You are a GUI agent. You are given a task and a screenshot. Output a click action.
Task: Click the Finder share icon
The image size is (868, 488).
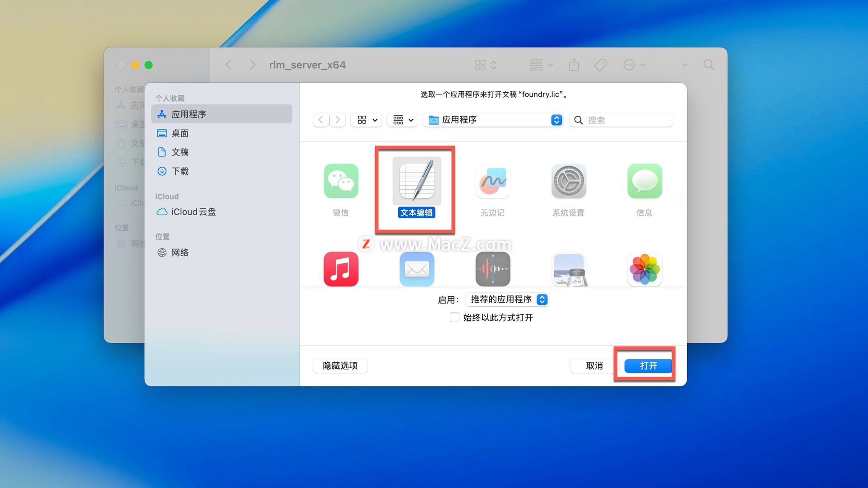click(x=574, y=65)
